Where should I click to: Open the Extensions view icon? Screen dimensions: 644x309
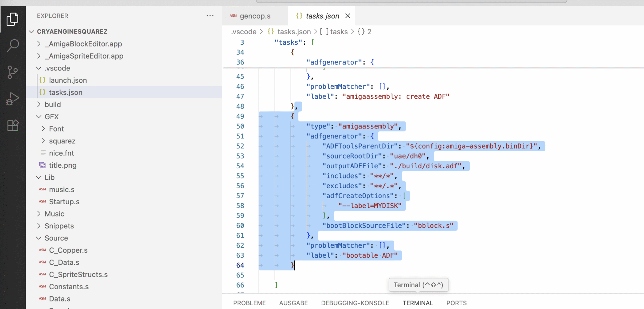click(x=13, y=126)
